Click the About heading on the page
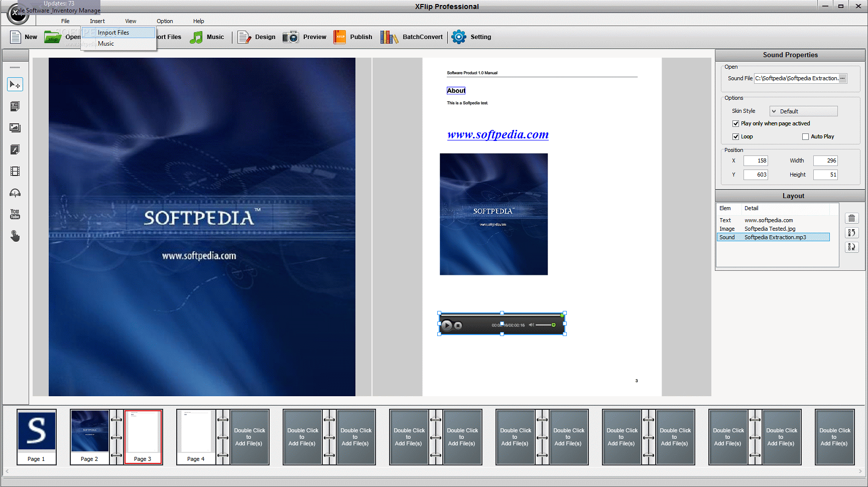The height and width of the screenshot is (487, 868). pyautogui.click(x=456, y=91)
